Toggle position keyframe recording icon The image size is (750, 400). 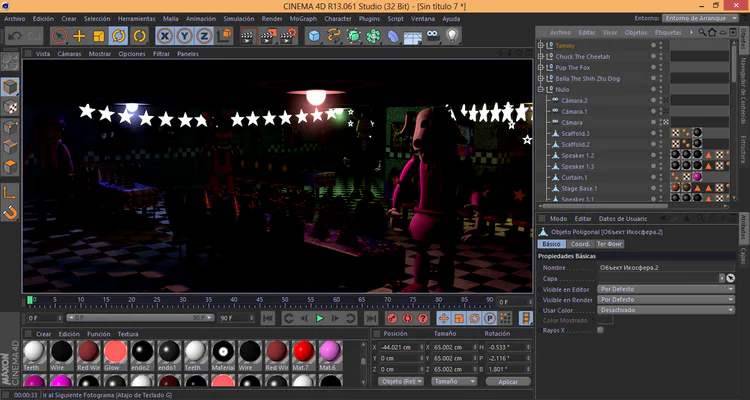pyautogui.click(x=443, y=318)
